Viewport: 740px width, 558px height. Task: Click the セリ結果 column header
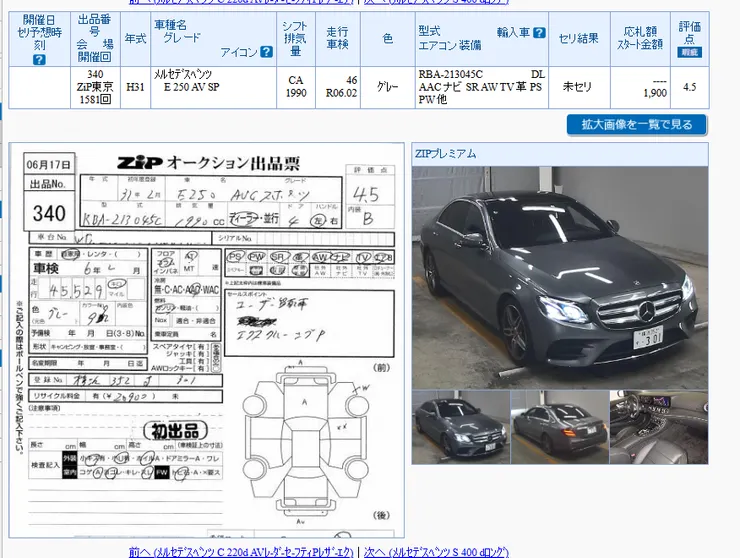pos(579,39)
